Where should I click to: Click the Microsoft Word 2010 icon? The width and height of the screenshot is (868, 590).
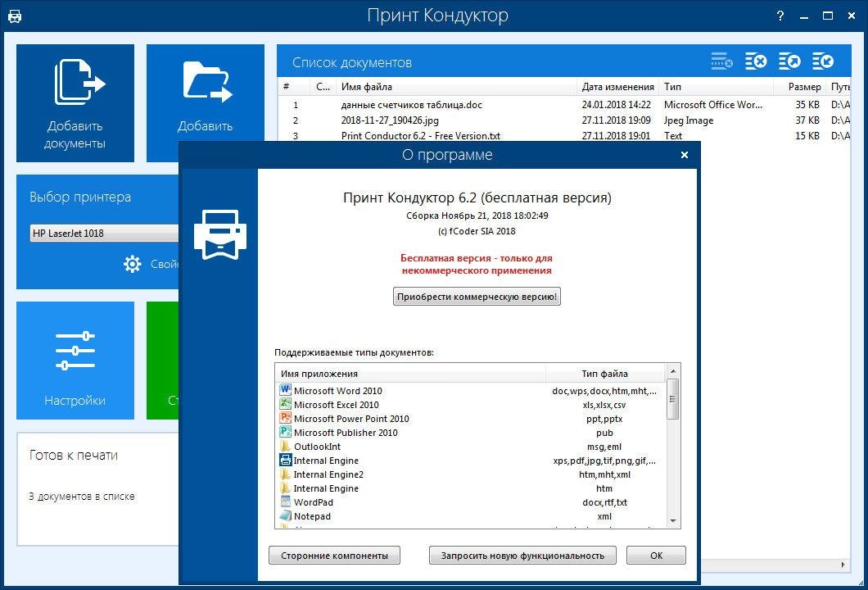(x=285, y=390)
